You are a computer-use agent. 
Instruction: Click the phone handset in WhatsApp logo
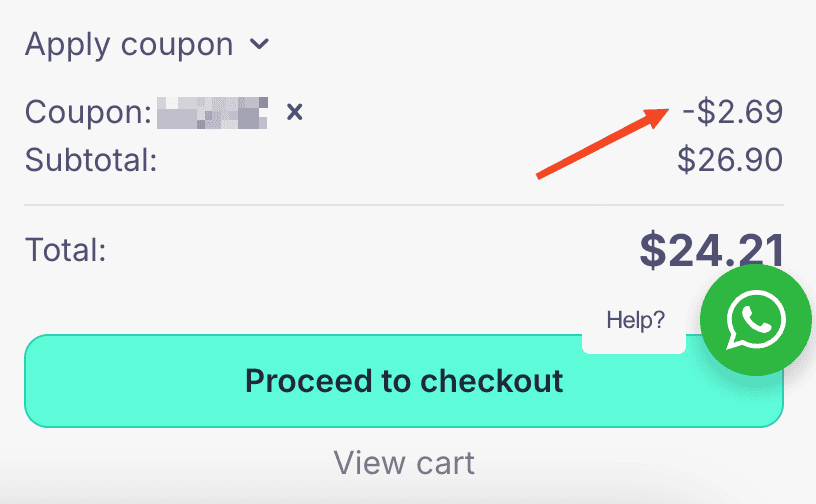(758, 318)
